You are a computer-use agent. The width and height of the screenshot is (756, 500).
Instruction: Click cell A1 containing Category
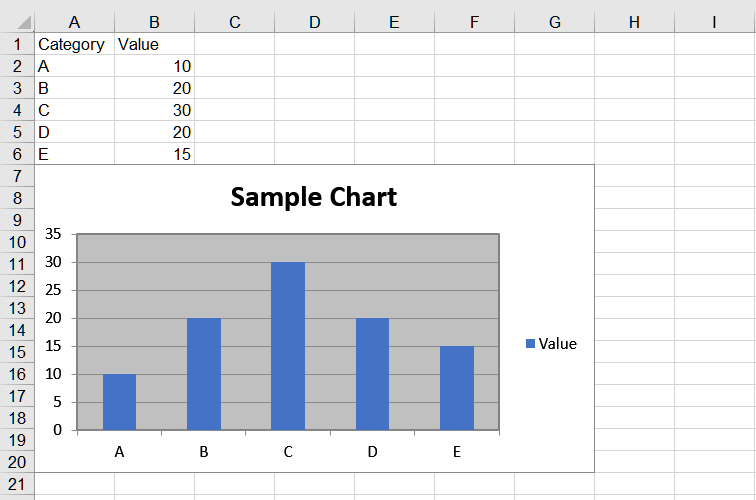(x=74, y=44)
